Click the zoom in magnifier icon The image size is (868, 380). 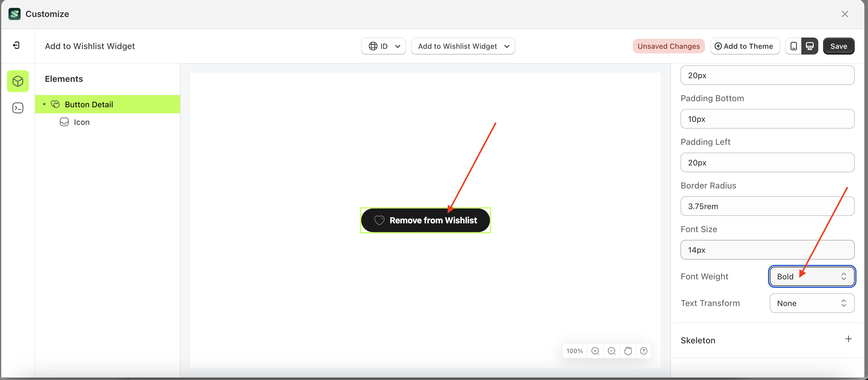[595, 351]
